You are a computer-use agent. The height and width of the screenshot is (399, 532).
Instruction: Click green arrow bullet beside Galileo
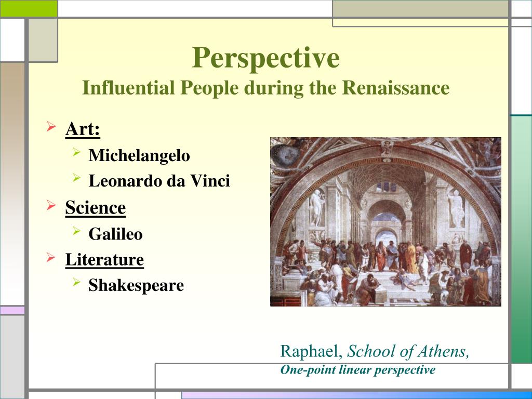(77, 231)
